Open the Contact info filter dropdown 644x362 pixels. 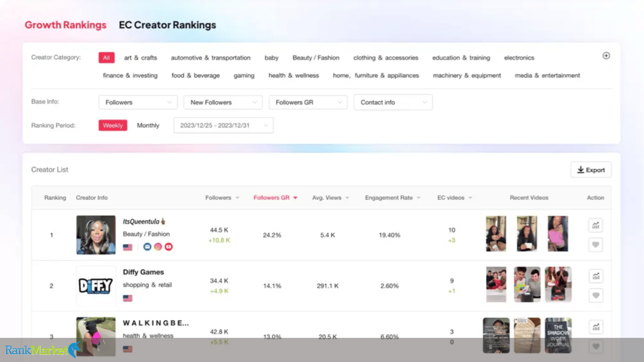[393, 102]
